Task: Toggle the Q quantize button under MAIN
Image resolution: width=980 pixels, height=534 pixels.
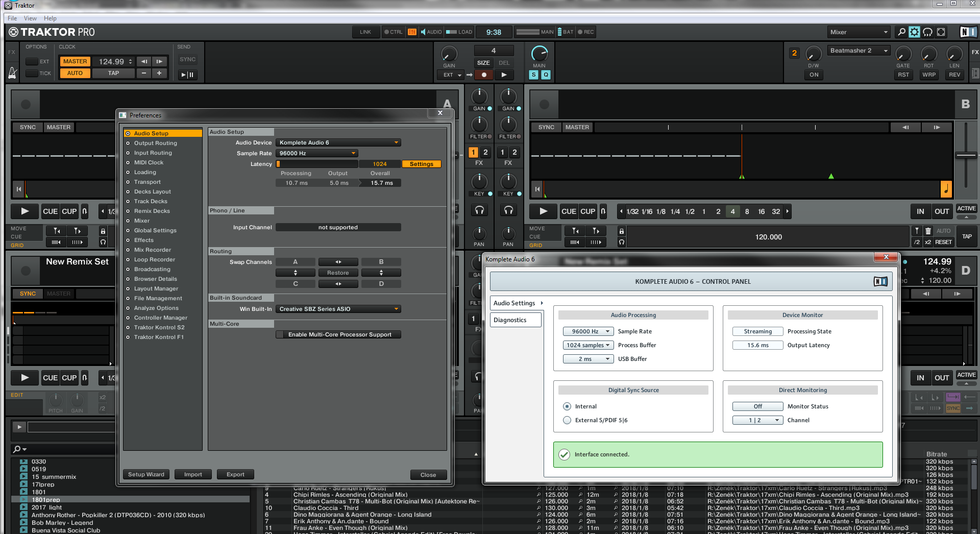Action: (x=546, y=75)
